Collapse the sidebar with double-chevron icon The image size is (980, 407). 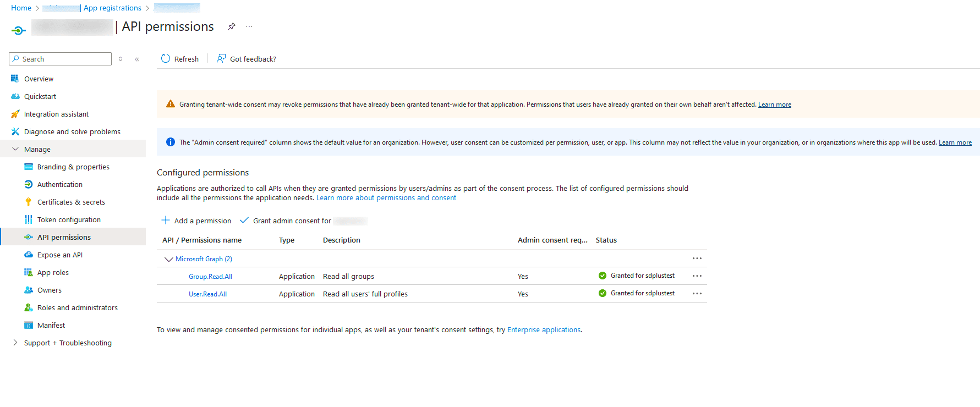click(x=137, y=59)
